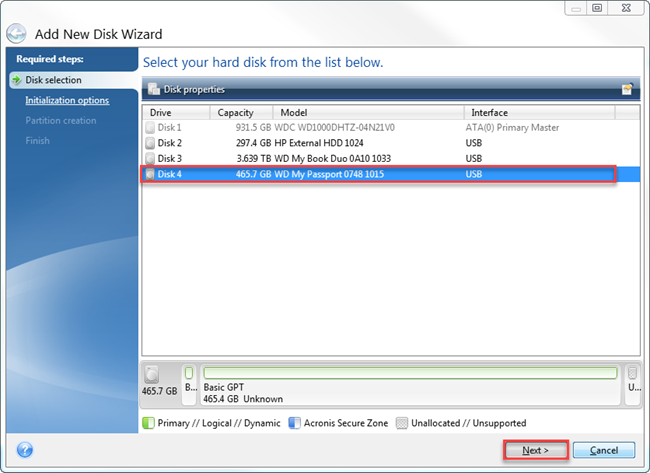
Task: Click the column chooser icon on Disk properties bar
Action: (627, 89)
